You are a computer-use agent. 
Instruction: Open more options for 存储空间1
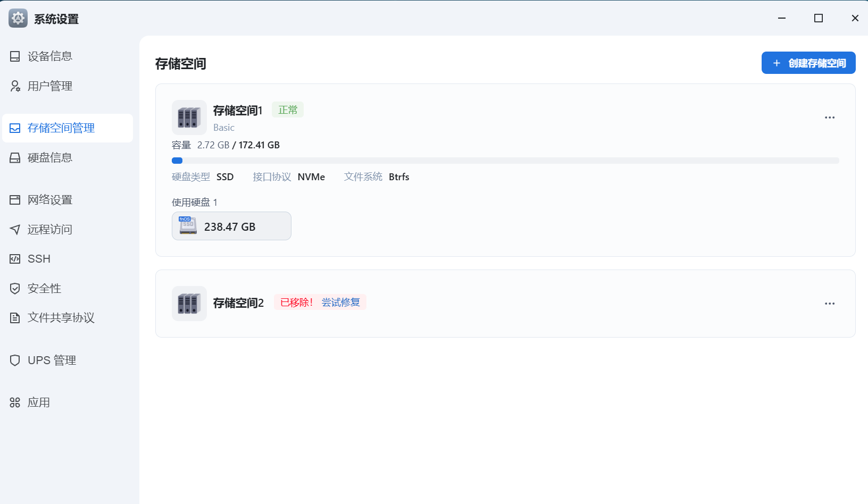830,117
